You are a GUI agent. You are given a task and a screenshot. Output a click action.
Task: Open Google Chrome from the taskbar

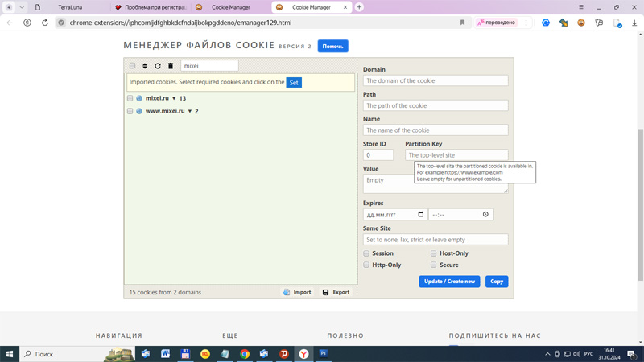[245, 354]
